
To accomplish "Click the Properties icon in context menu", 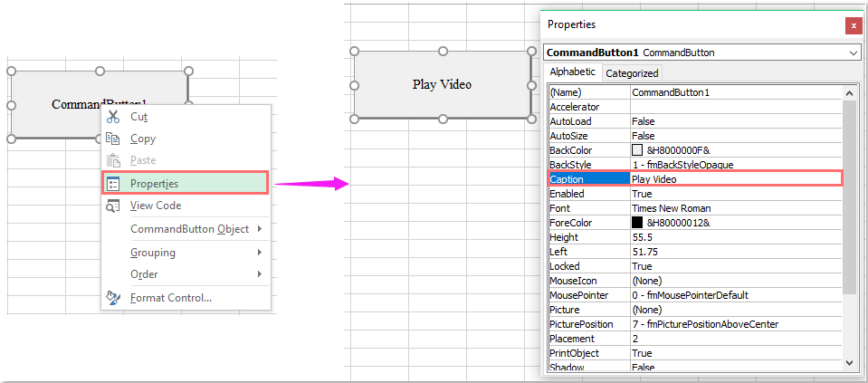I will 113,183.
